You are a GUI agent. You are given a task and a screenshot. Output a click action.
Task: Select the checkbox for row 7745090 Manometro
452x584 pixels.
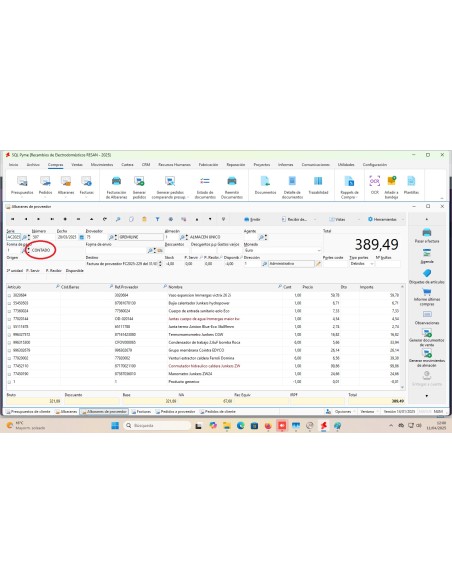tap(10, 374)
